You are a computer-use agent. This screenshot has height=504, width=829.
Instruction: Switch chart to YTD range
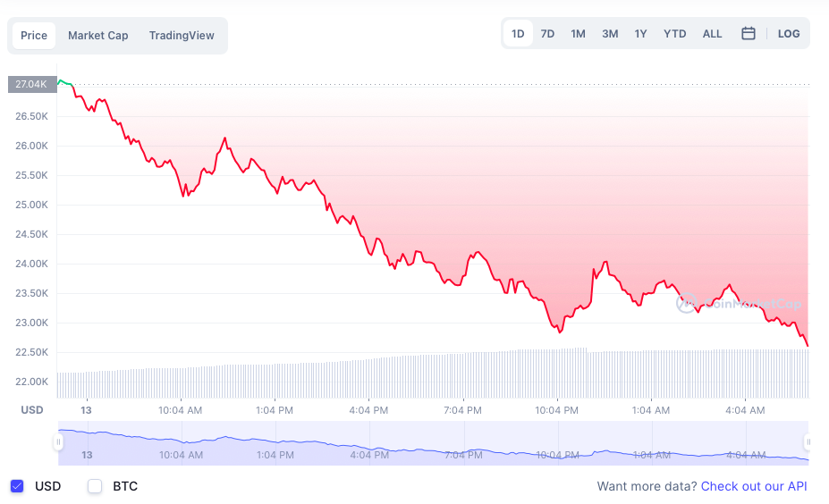pyautogui.click(x=674, y=34)
